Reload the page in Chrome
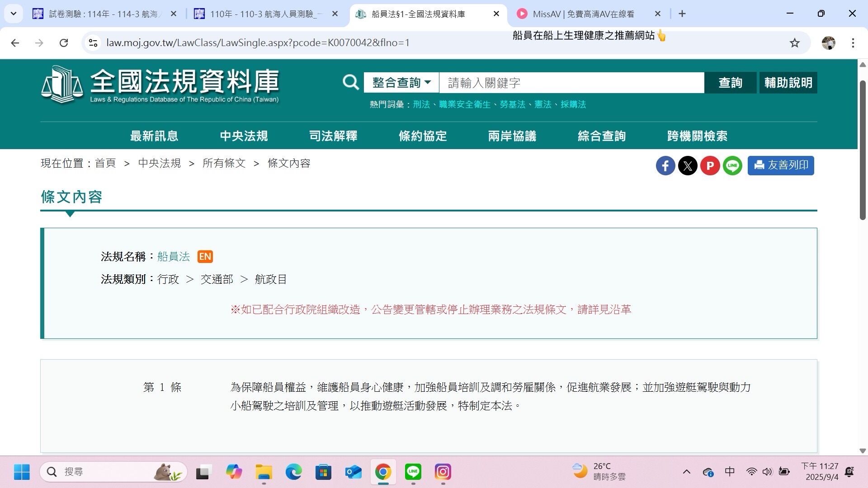Screen dimensions: 868x488 tap(64, 43)
